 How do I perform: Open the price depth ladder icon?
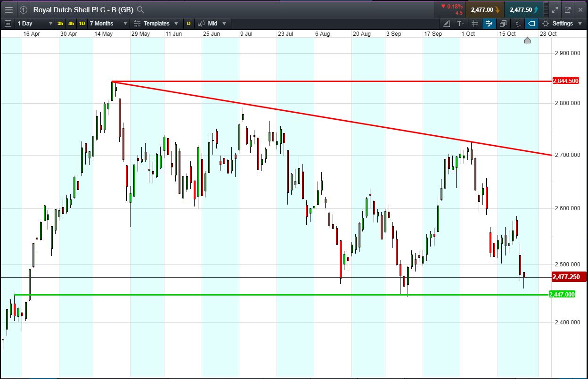coord(546,9)
